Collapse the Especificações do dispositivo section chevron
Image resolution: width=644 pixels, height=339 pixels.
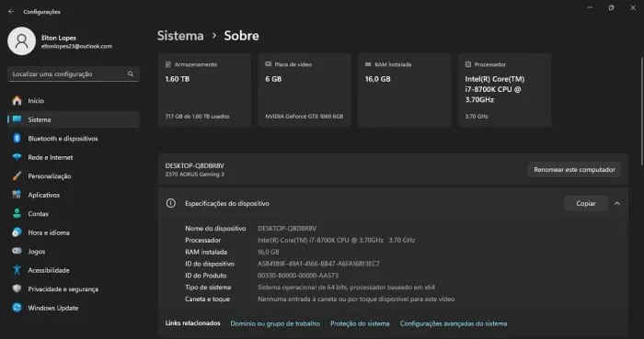617,203
